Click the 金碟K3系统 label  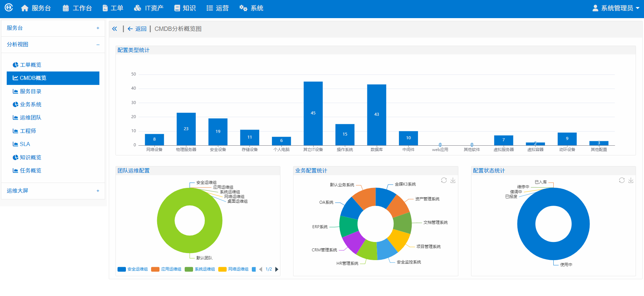click(405, 184)
